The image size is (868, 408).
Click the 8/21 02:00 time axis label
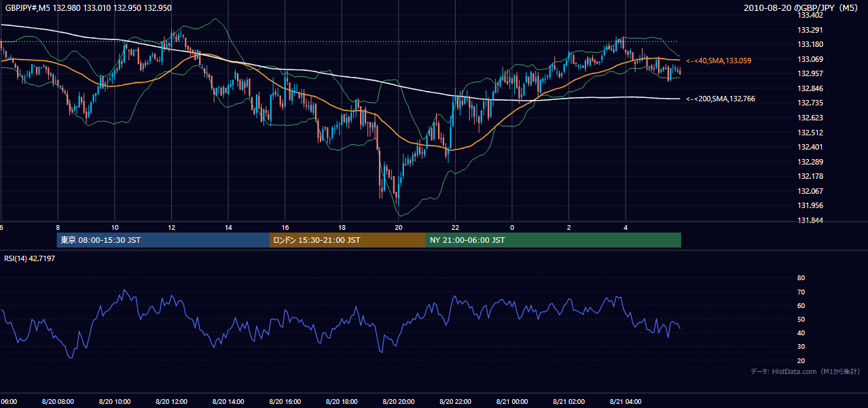click(x=568, y=401)
